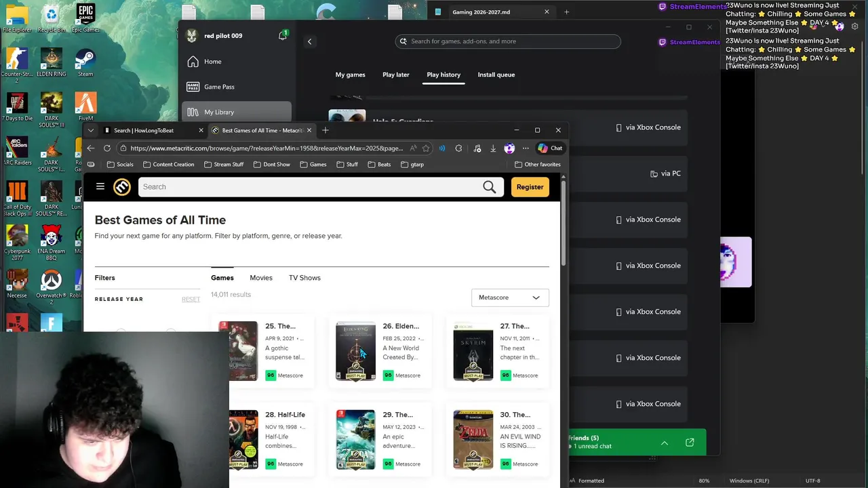Pop out the Xbox Friends chat panel

690,443
